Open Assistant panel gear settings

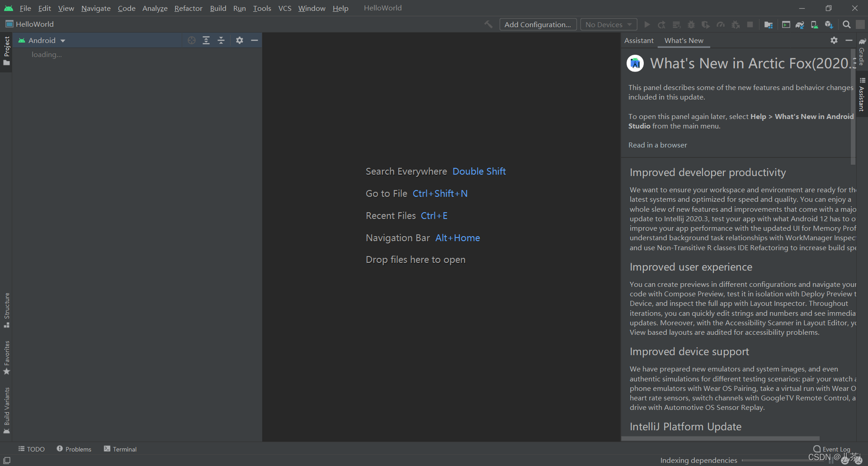(x=834, y=40)
